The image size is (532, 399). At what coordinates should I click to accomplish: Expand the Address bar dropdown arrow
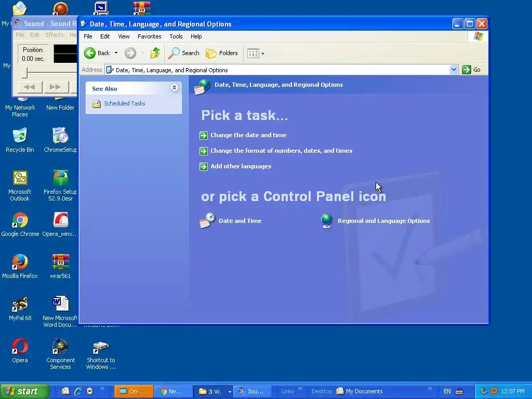click(x=454, y=70)
